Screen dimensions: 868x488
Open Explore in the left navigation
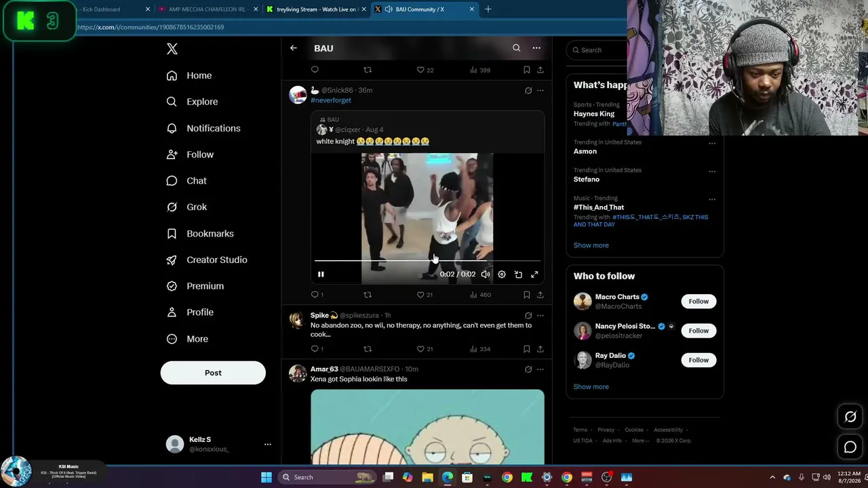click(x=193, y=102)
